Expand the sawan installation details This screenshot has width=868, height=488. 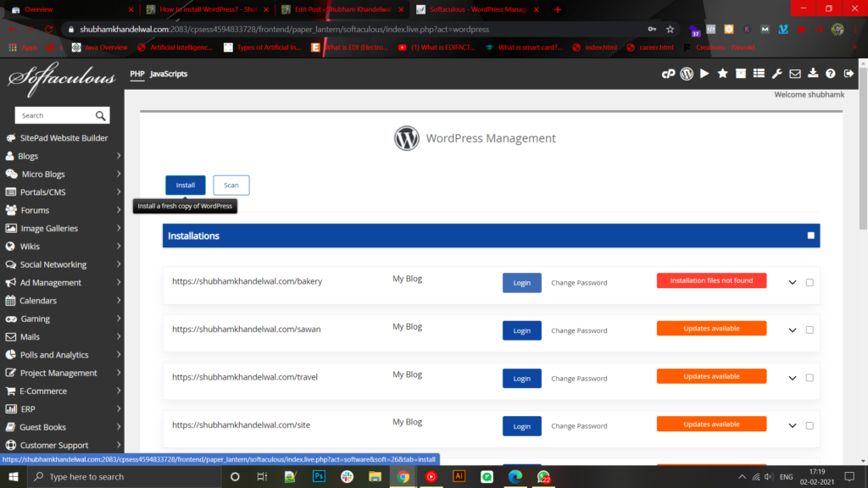tap(793, 330)
